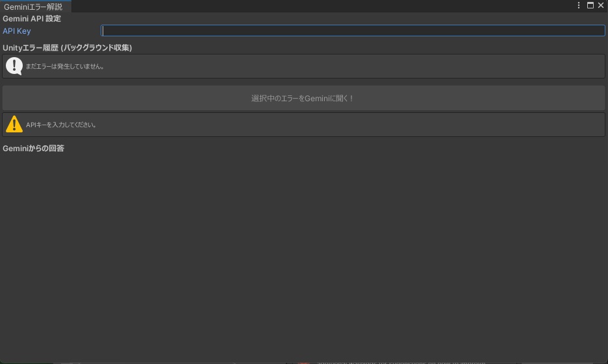This screenshot has height=364, width=608.
Task: Click the APIキーを入力してください warning text
Action: point(61,125)
